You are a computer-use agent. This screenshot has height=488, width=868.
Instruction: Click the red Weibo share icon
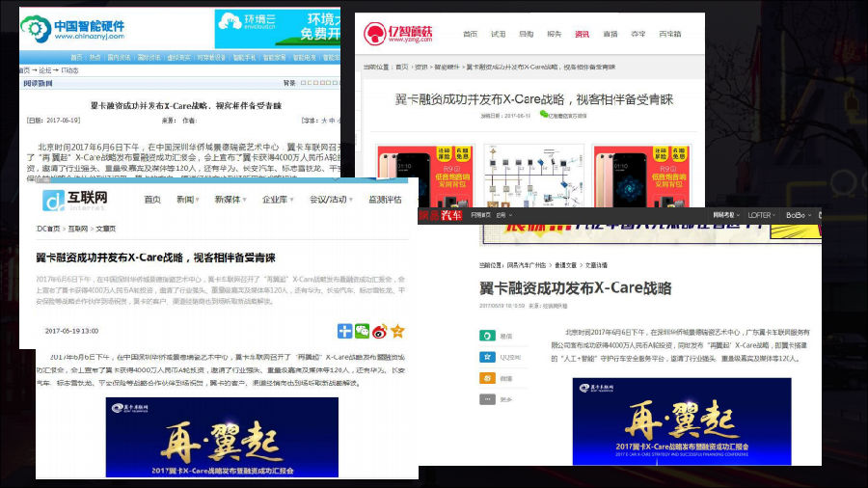click(x=380, y=331)
